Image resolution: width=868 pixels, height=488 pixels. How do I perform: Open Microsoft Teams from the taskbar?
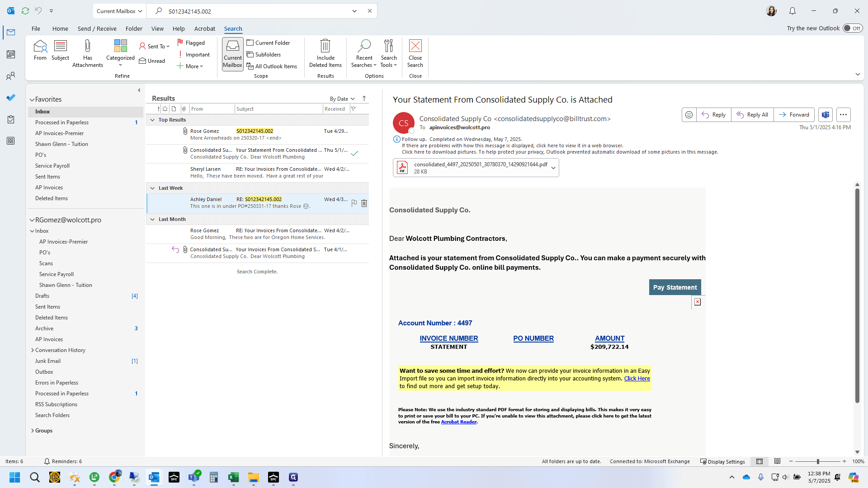pos(194,477)
